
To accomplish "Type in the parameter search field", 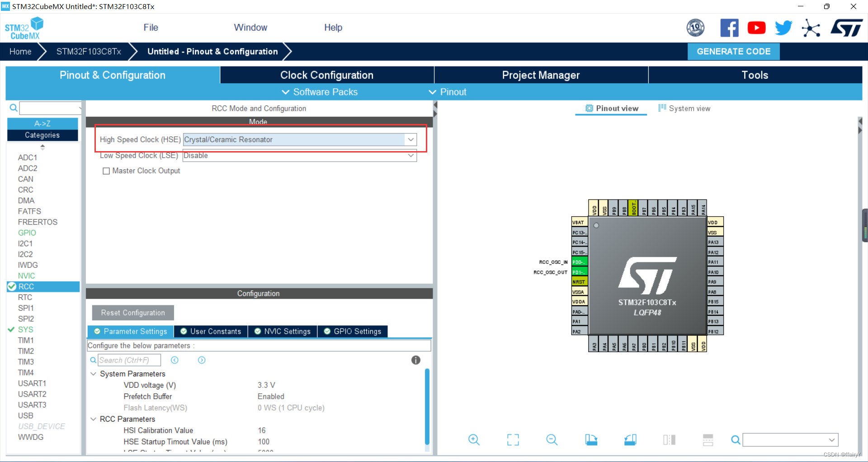I will point(129,360).
